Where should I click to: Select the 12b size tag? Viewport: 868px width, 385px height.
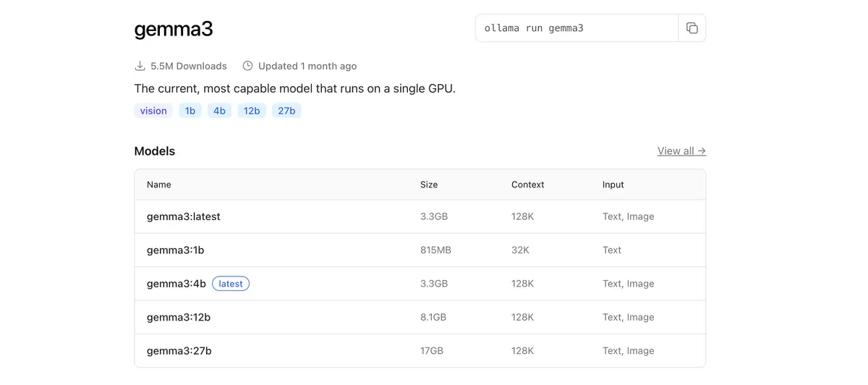click(252, 111)
